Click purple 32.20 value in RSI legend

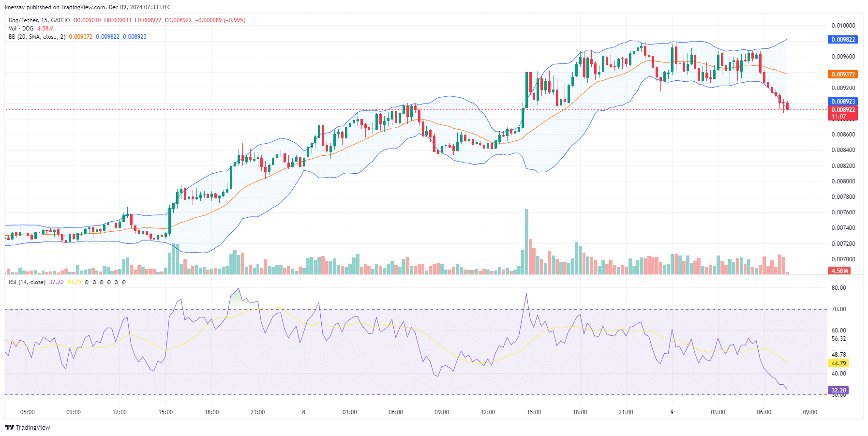(x=56, y=282)
